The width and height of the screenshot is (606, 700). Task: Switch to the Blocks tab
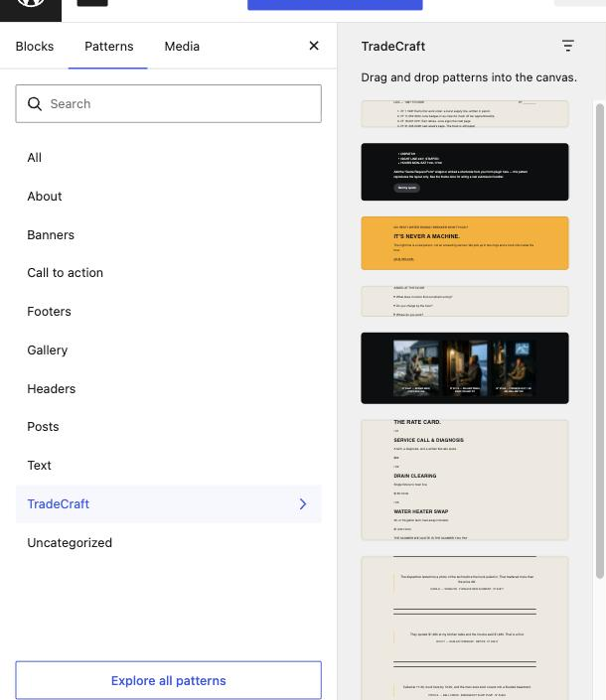click(x=35, y=47)
